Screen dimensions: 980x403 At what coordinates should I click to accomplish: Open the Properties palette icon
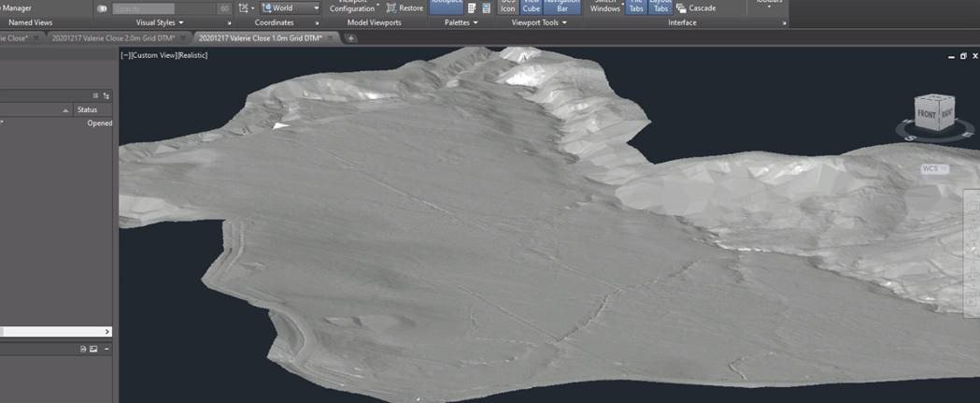pos(472,8)
